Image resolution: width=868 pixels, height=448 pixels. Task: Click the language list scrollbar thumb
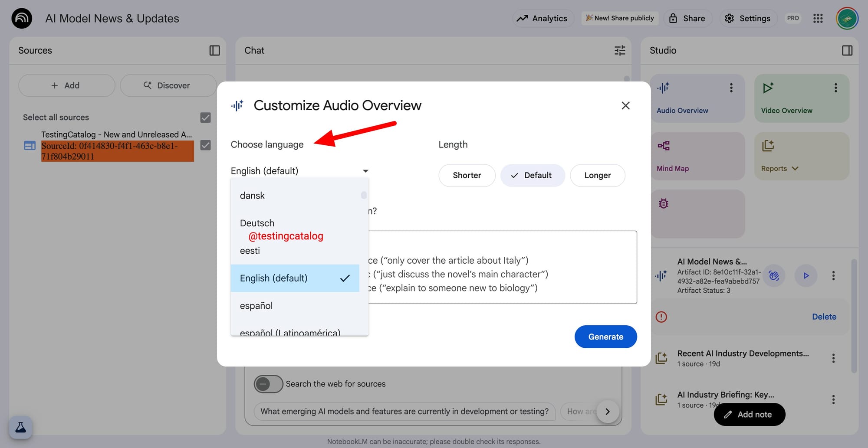(x=364, y=195)
